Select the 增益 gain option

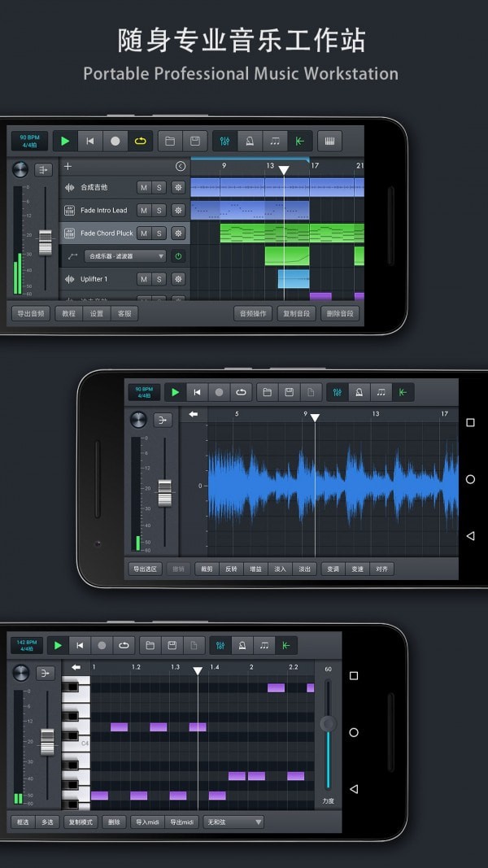[255, 569]
